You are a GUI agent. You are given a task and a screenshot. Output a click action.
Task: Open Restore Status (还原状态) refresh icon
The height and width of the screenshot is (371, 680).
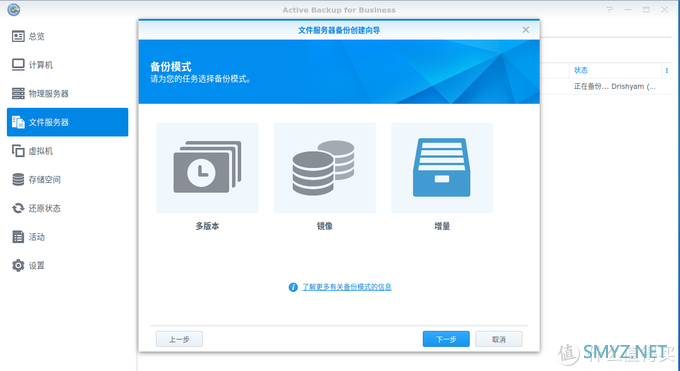pos(18,208)
